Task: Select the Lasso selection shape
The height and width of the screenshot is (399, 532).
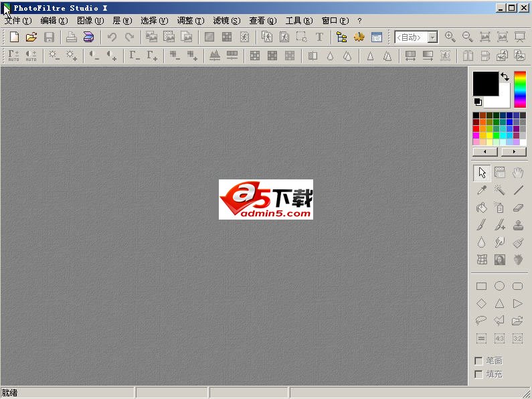Action: click(x=481, y=321)
